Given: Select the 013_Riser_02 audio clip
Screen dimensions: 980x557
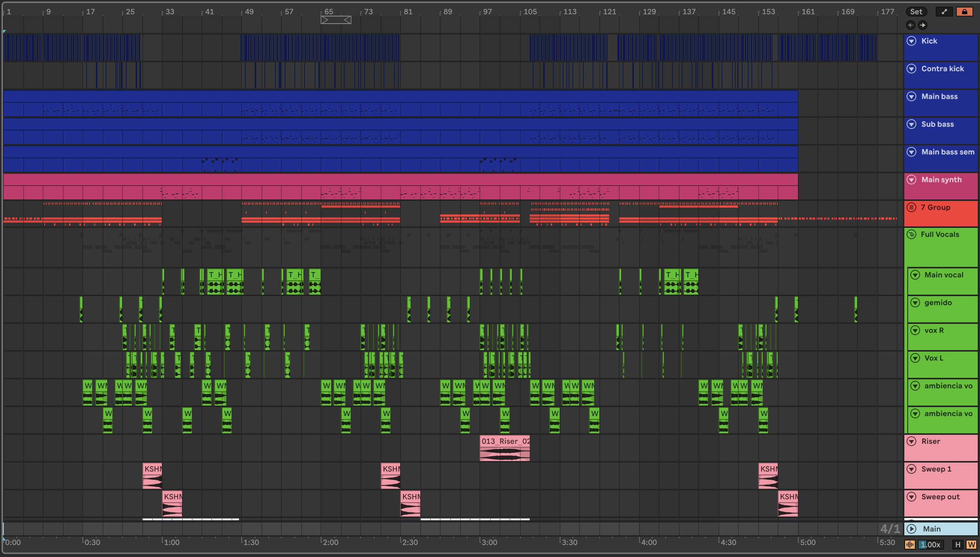Looking at the screenshot, I should [x=505, y=442].
